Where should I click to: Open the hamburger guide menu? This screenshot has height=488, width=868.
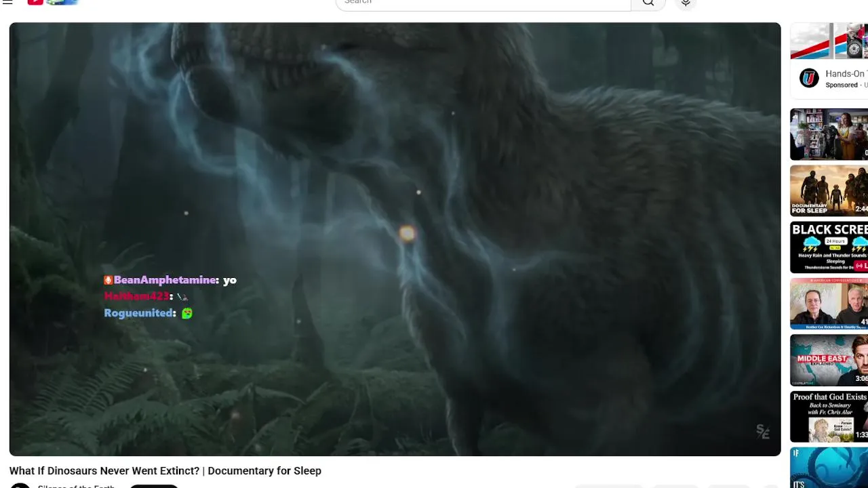8,2
